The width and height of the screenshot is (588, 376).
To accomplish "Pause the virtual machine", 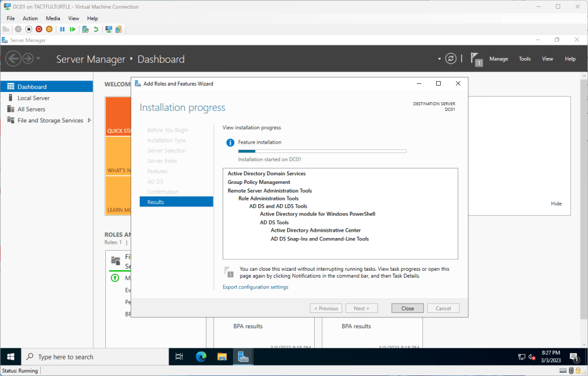I will [x=62, y=29].
